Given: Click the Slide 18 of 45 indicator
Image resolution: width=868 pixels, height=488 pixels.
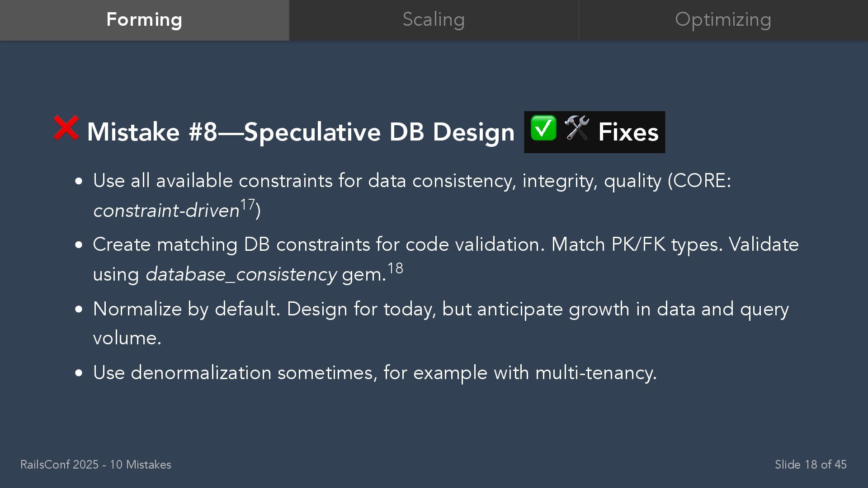Looking at the screenshot, I should tap(811, 465).
